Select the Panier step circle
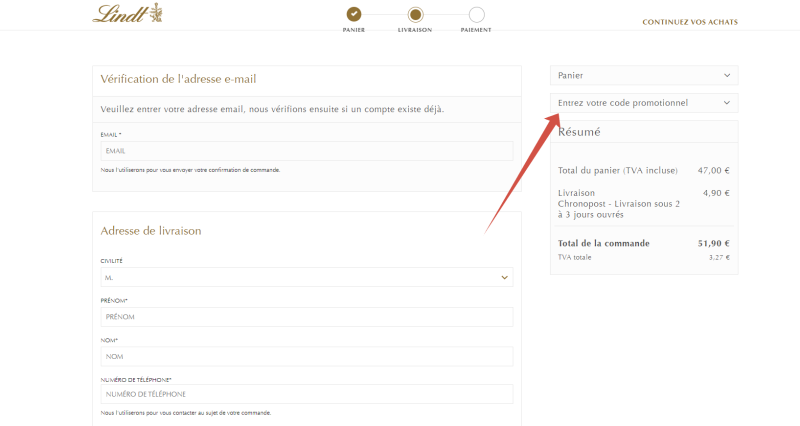 tap(354, 14)
